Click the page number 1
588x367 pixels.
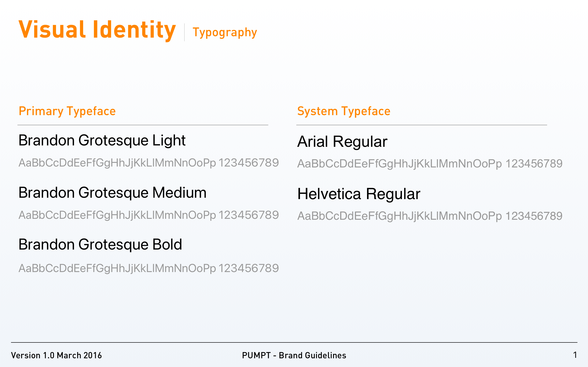coord(575,355)
